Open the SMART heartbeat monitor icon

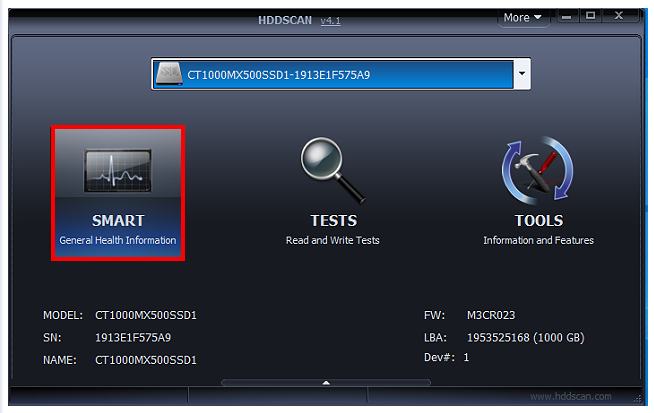coord(118,170)
